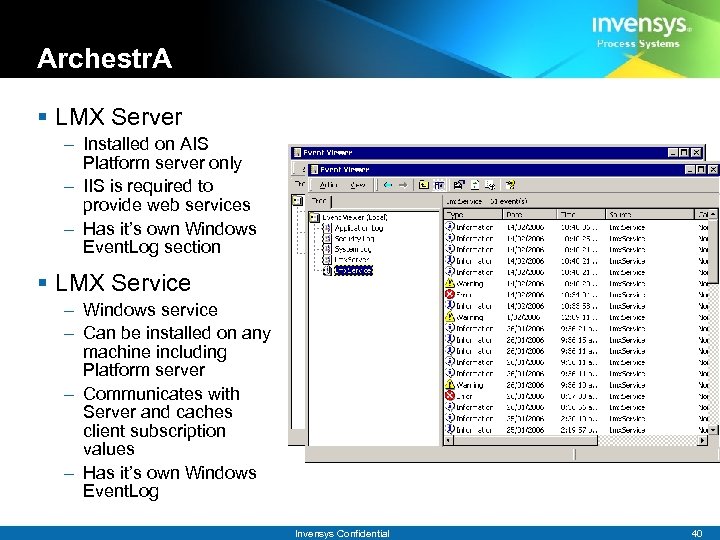The image size is (720, 540).
Task: Select System Log in the tree
Action: point(352,249)
